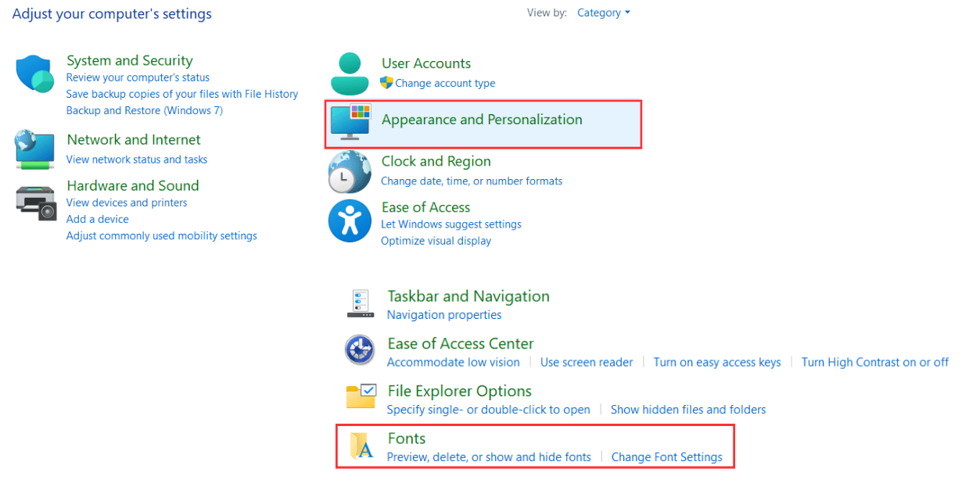Turn High Contrast on or off
Image resolution: width=980 pixels, height=487 pixels.
click(875, 362)
